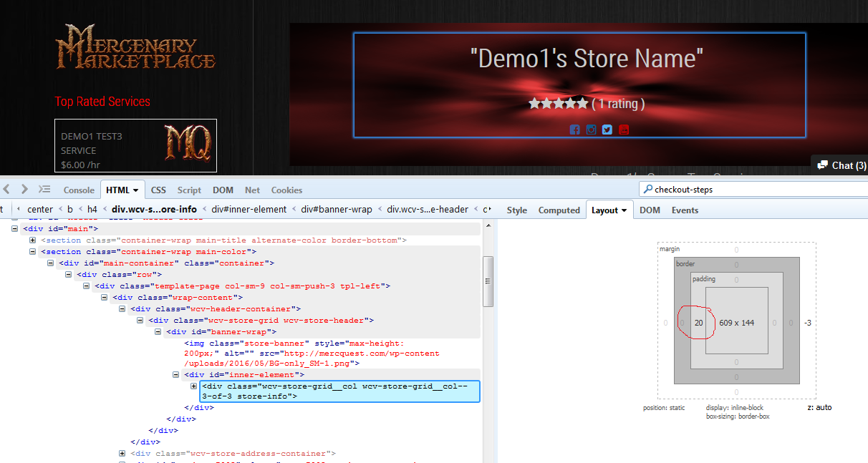Click the $6.00 /hr price
This screenshot has height=463, width=868.
(x=81, y=165)
